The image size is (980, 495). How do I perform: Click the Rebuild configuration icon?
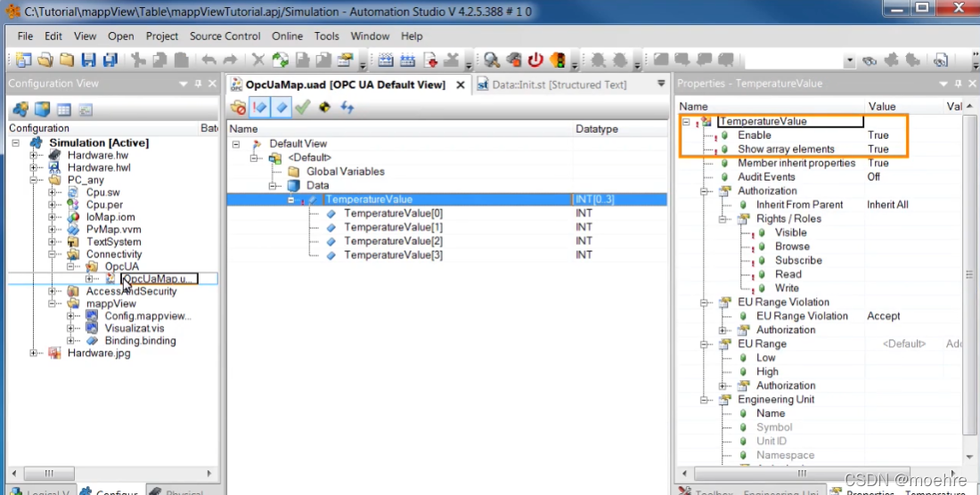click(x=407, y=60)
